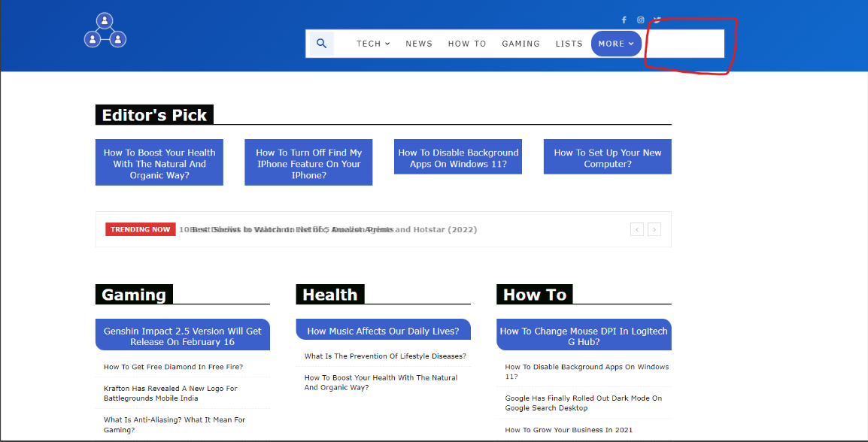Viewport: 868px width, 442px height.
Task: Go to the LISTS menu item
Action: pyautogui.click(x=569, y=44)
